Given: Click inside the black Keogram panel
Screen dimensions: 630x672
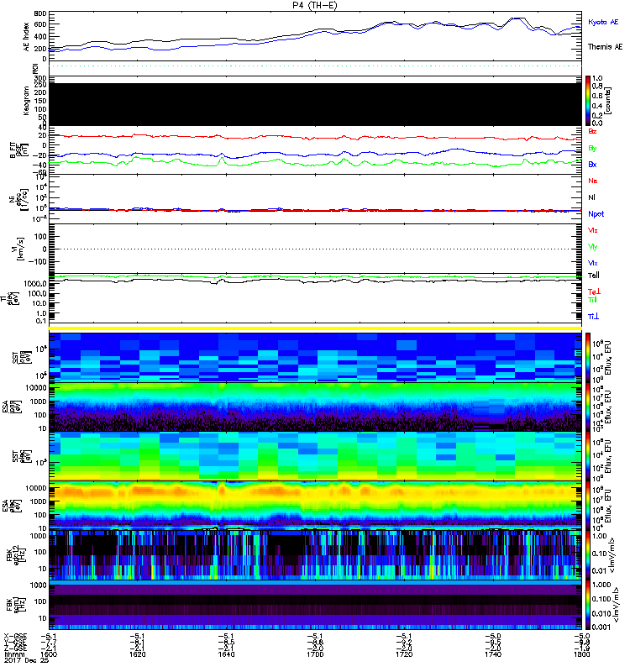Looking at the screenshot, I should pos(315,104).
